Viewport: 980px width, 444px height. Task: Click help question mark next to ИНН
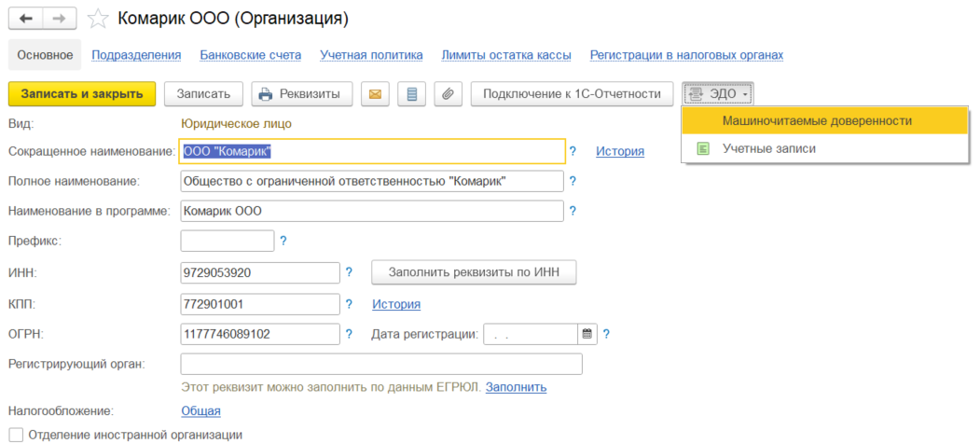coord(350,272)
